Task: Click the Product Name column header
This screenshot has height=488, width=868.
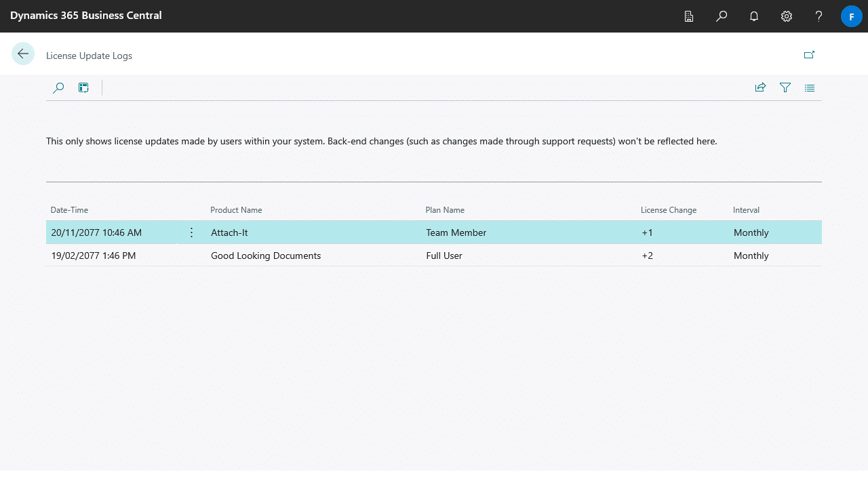Action: [236, 210]
